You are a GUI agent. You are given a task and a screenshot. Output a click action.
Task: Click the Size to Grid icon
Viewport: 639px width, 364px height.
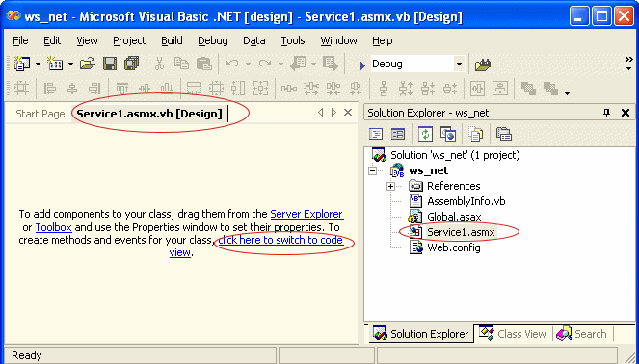pyautogui.click(x=217, y=88)
